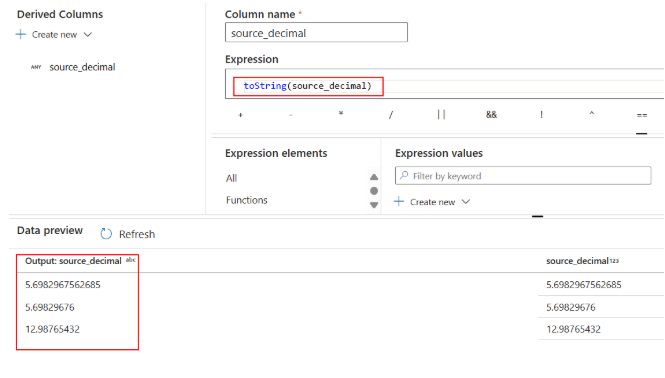This screenshot has width=665, height=378.
Task: Insert the divide operator
Action: tap(391, 115)
